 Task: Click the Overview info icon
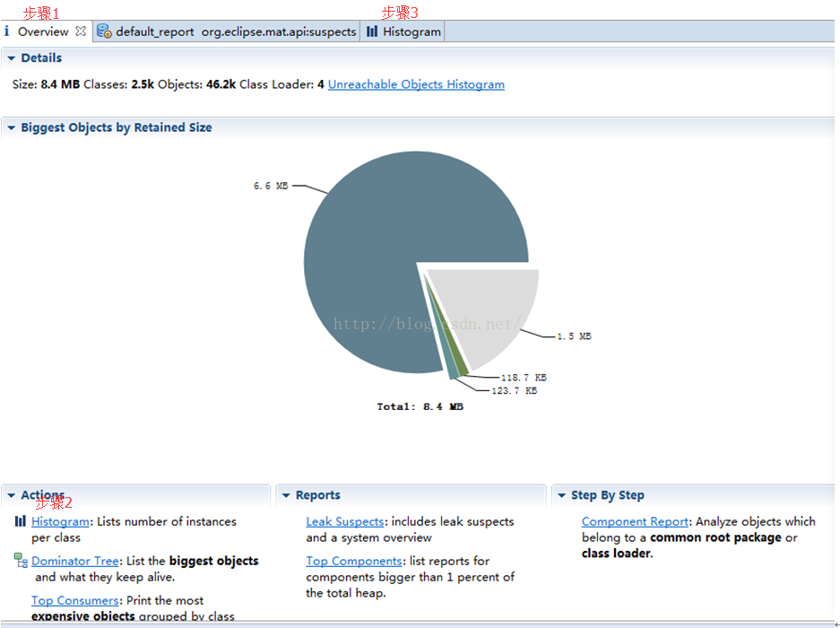6,31
